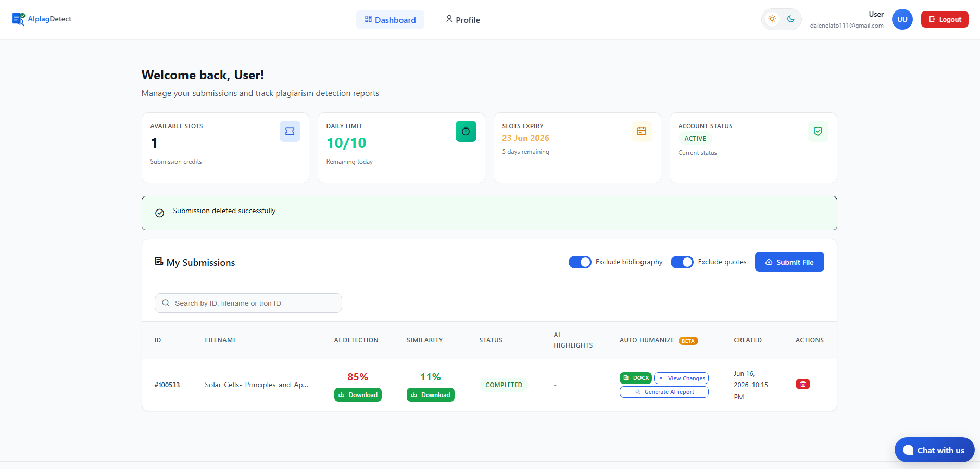Toggle the Exclude bibliography switch
The width and height of the screenshot is (980, 469).
[580, 262]
